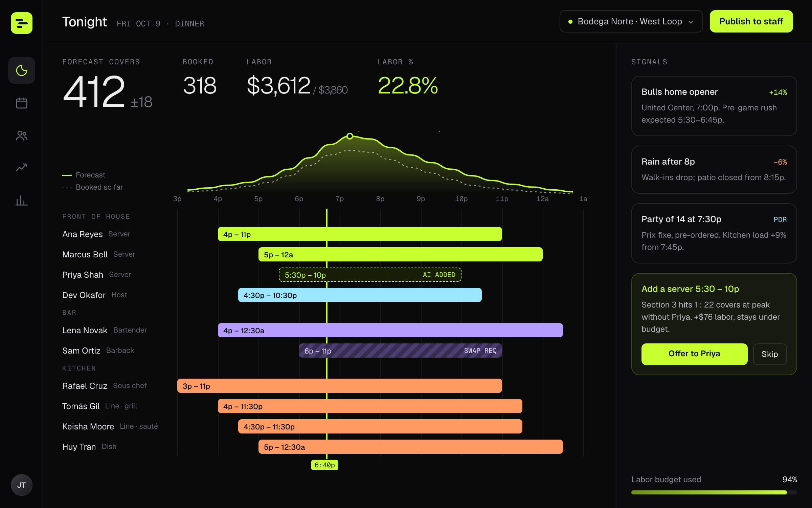The height and width of the screenshot is (508, 812).
Task: Click the 94% labor budget value
Action: click(790, 480)
